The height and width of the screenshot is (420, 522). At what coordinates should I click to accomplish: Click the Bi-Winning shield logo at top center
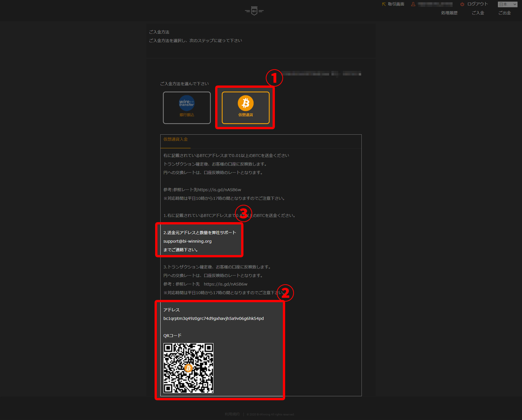(254, 10)
